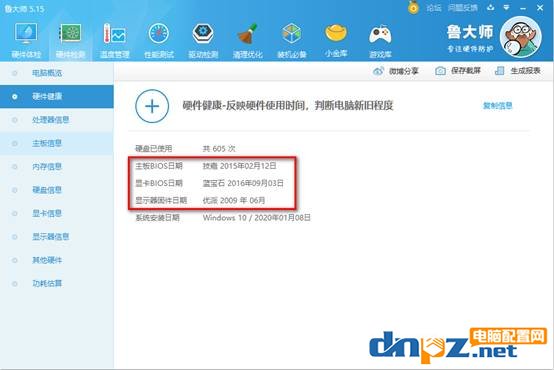Open 硬件检测 hardware detection icon

coord(70,34)
